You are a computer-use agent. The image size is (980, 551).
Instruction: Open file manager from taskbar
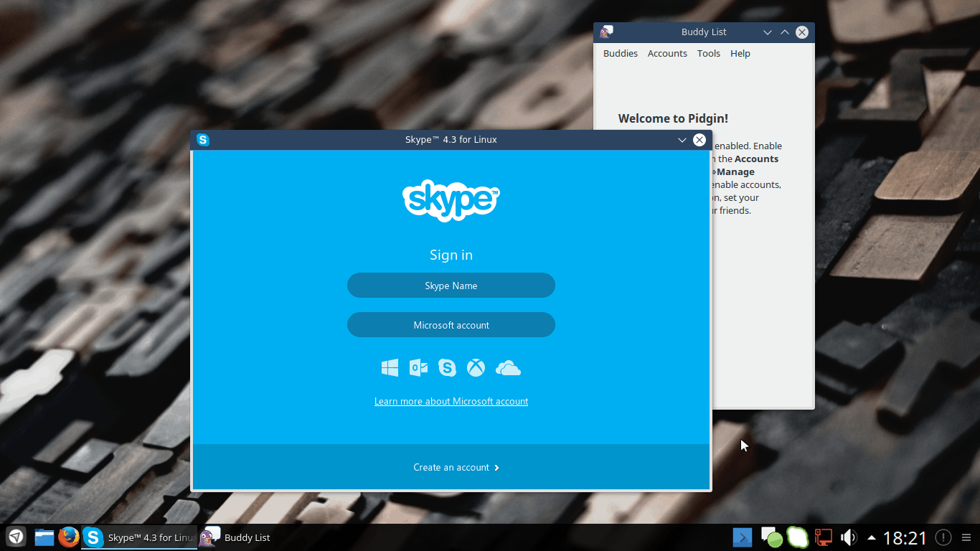point(44,537)
